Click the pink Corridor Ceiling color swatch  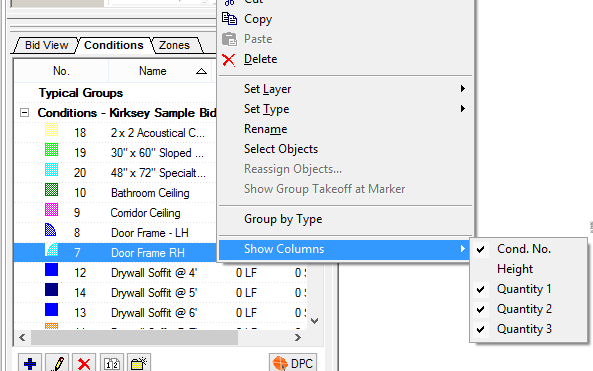pyautogui.click(x=51, y=210)
